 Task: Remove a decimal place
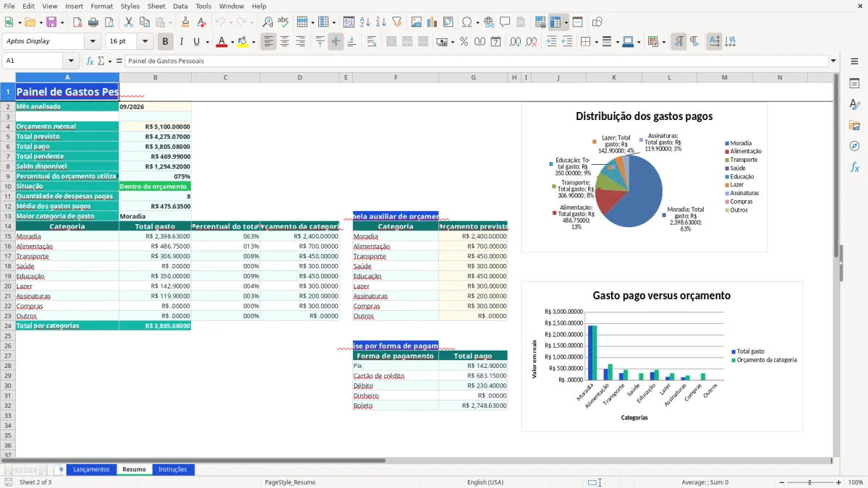pos(531,42)
